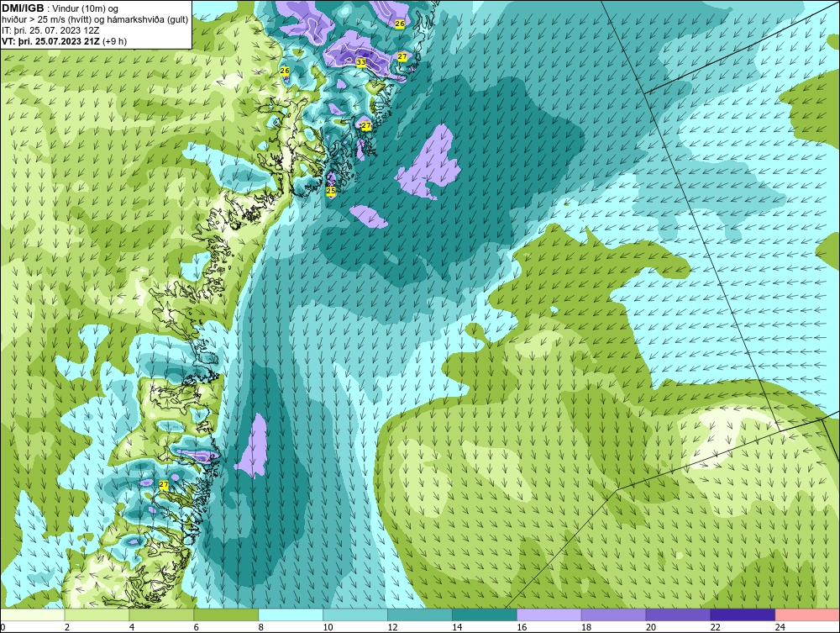Click the legend scale value 6
Screen dimensions: 840x633
pos(196,627)
